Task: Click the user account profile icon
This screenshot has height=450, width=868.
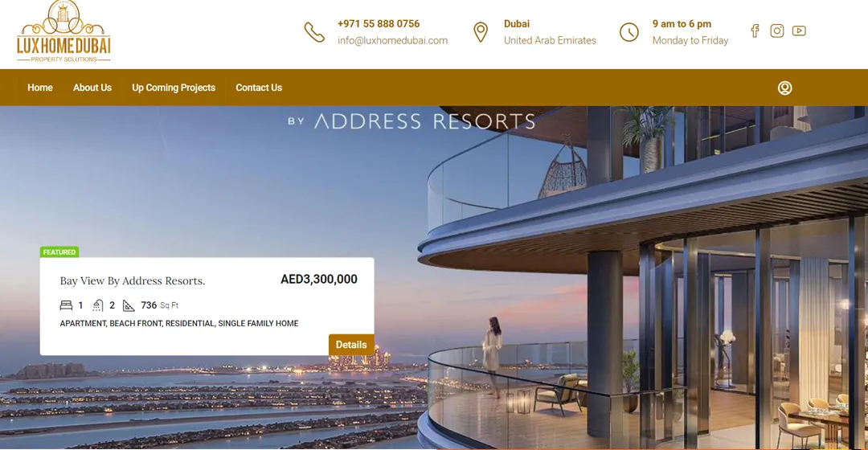Action: click(784, 88)
